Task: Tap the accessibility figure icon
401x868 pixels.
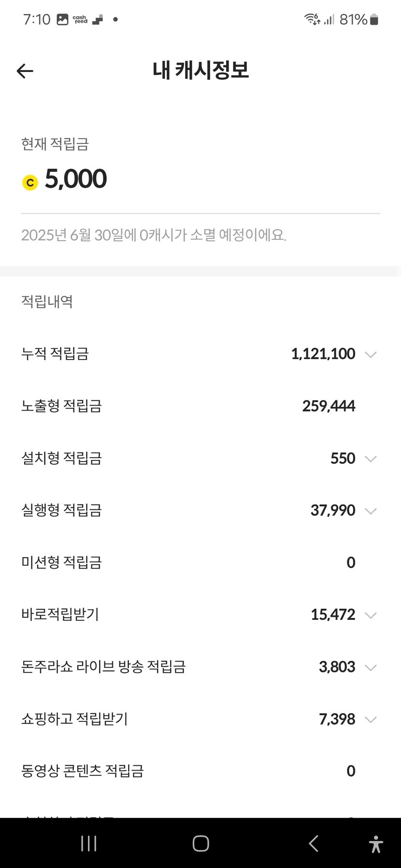Action: [x=375, y=844]
